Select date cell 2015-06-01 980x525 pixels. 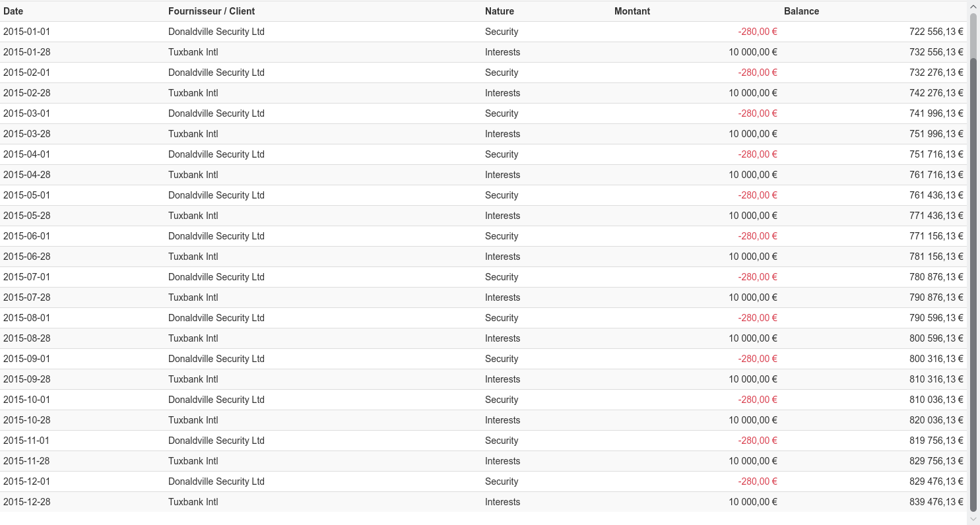pyautogui.click(x=26, y=236)
